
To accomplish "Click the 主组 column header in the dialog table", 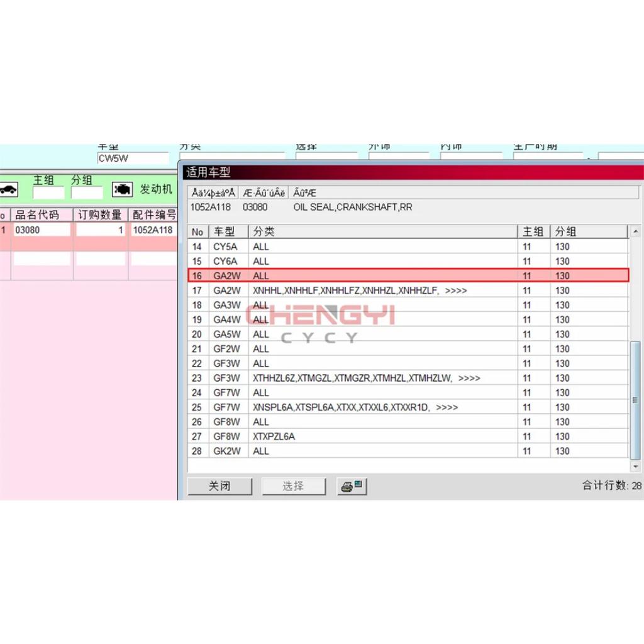I will pos(533,231).
